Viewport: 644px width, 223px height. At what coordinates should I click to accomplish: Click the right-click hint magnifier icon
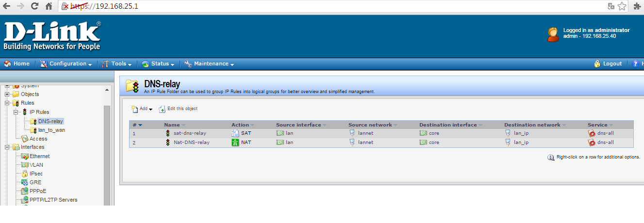(x=551, y=157)
